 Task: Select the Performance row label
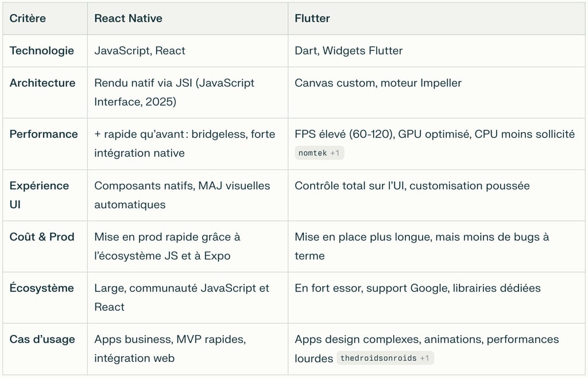44,134
